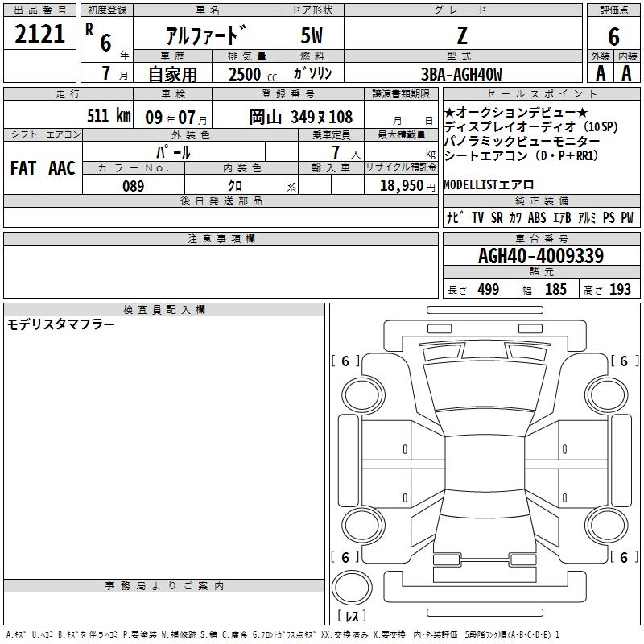Click mileage value 511 km

pos(109,115)
